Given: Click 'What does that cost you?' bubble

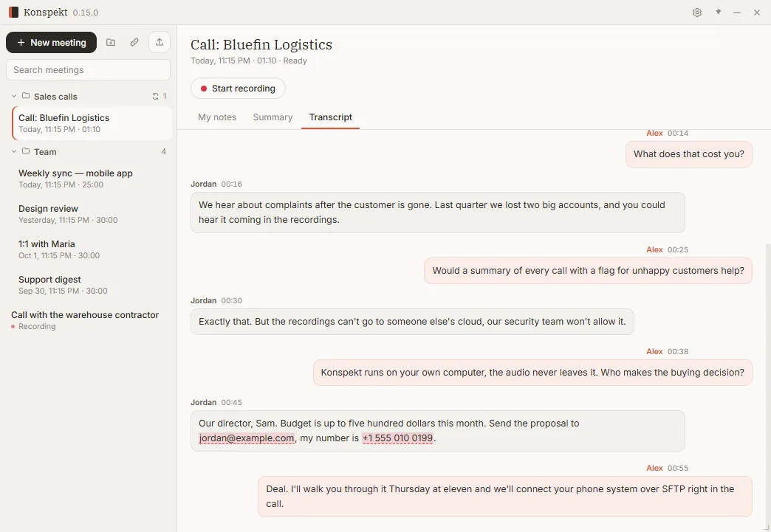Looking at the screenshot, I should pyautogui.click(x=688, y=154).
